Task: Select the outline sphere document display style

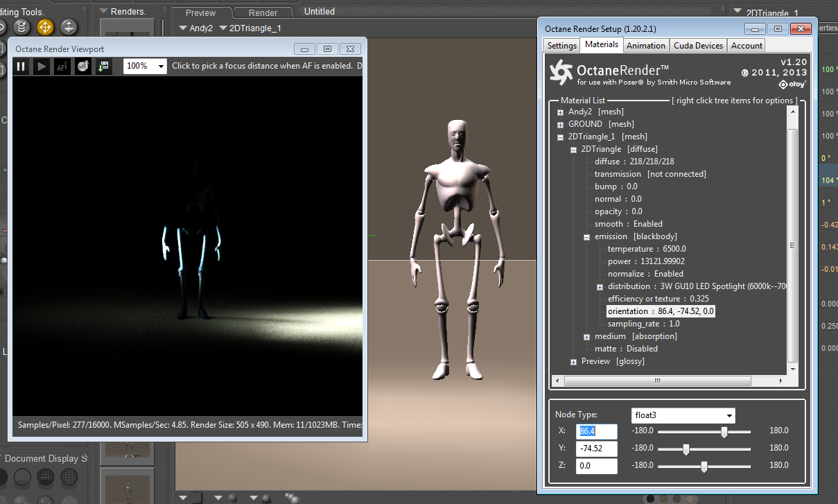Action: 22,476
